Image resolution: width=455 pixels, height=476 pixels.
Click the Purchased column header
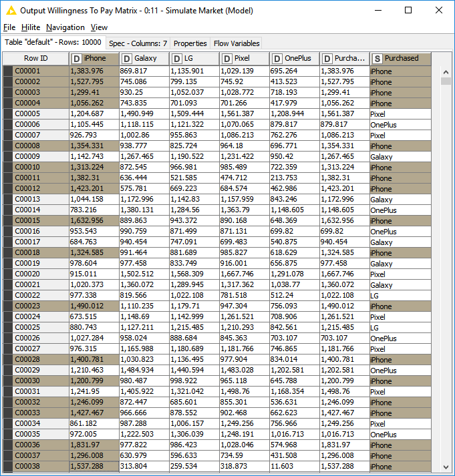(401, 59)
